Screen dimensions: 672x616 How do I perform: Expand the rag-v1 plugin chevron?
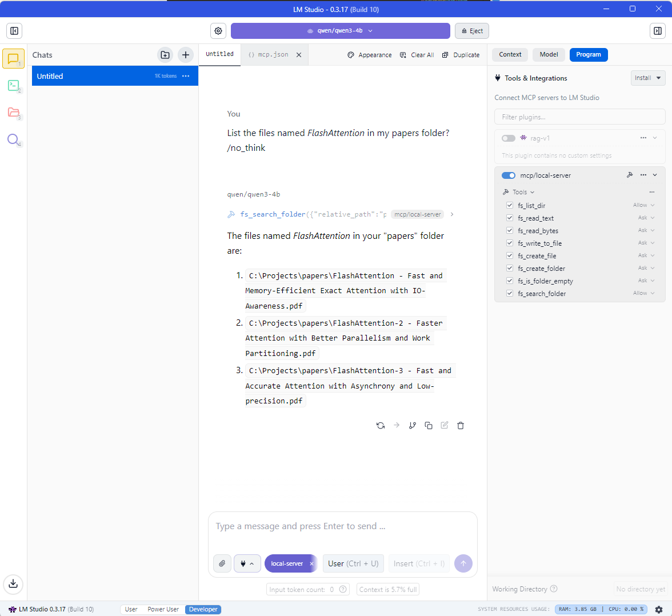[x=655, y=138]
